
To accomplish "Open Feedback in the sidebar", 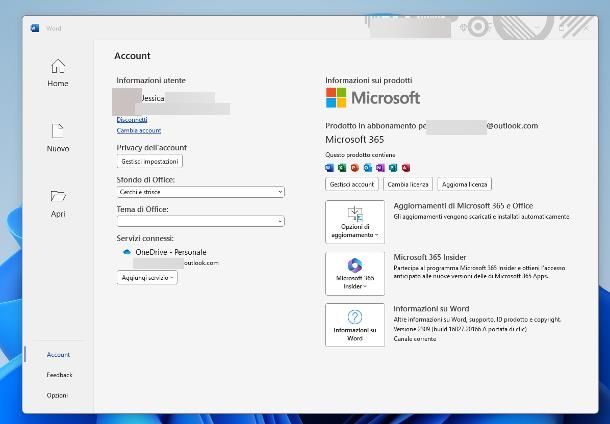I will click(59, 375).
